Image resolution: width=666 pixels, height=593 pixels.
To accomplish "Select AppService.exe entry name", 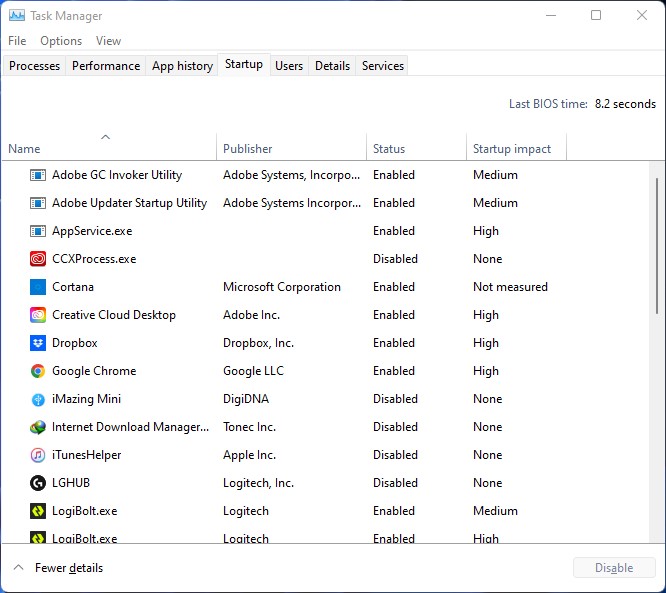I will (x=92, y=231).
